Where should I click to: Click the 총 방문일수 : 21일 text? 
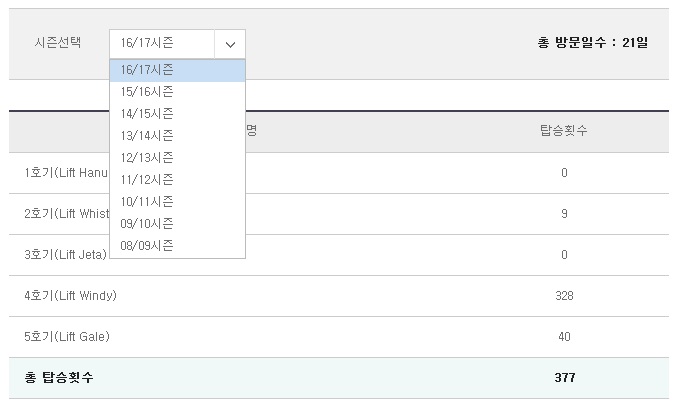coord(593,43)
